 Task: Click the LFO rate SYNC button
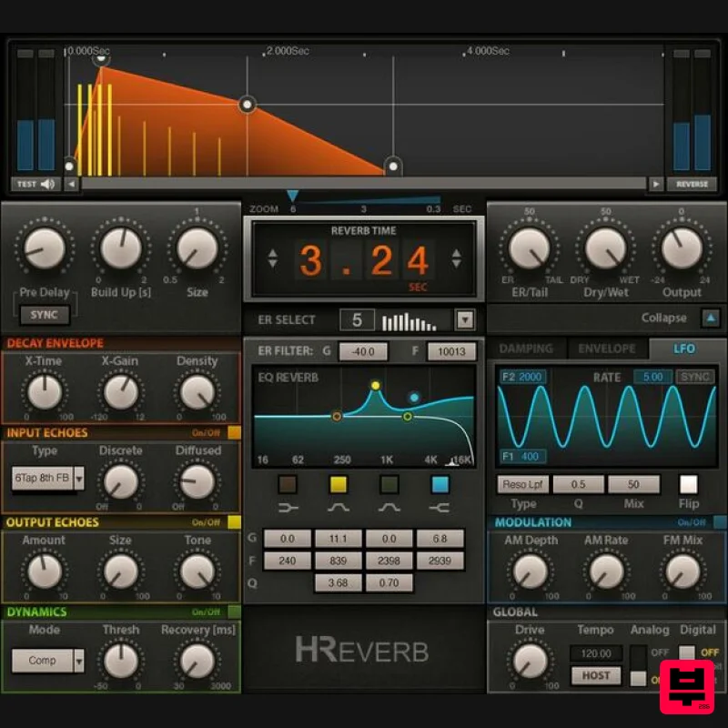click(695, 377)
